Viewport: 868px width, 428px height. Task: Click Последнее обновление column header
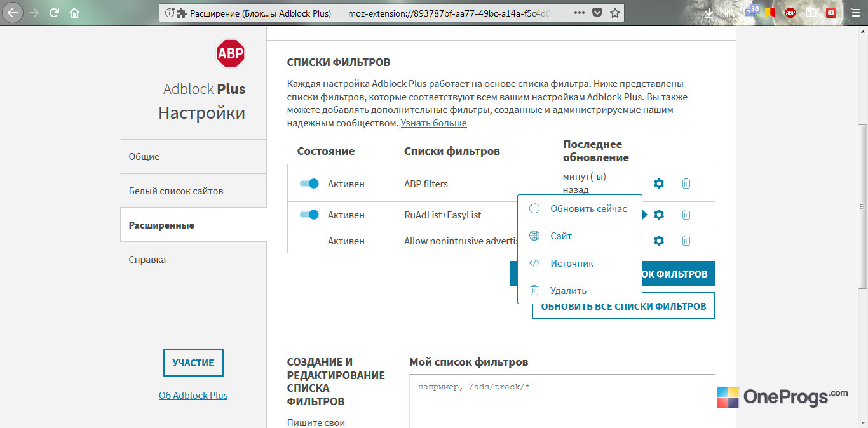596,151
